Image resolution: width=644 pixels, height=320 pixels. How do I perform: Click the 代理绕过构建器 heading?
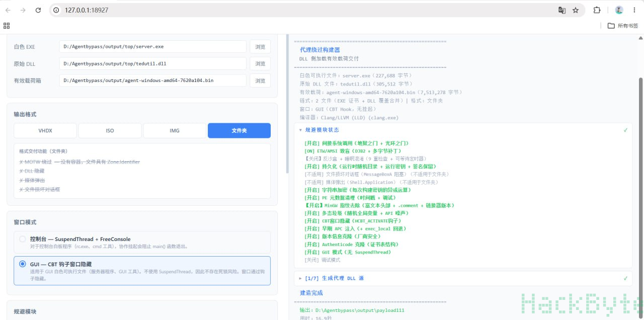[x=320, y=50]
